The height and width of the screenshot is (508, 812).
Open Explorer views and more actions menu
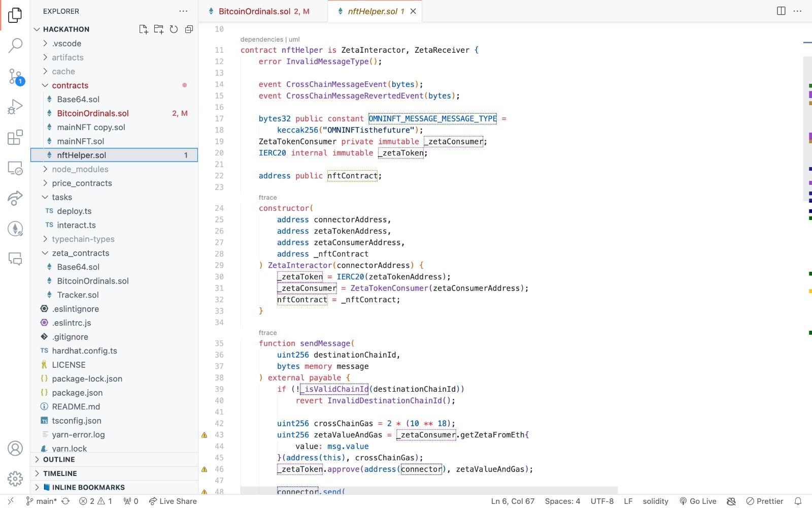(183, 11)
